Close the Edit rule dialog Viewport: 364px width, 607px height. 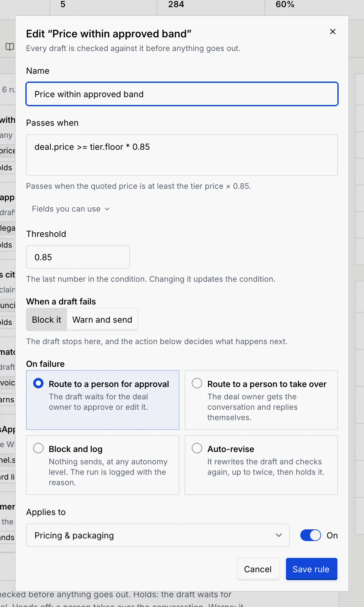point(332,32)
